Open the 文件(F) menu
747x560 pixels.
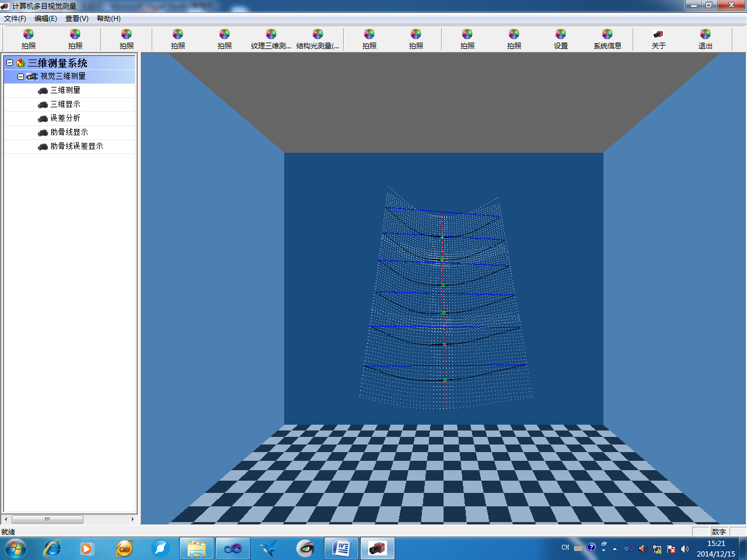15,19
